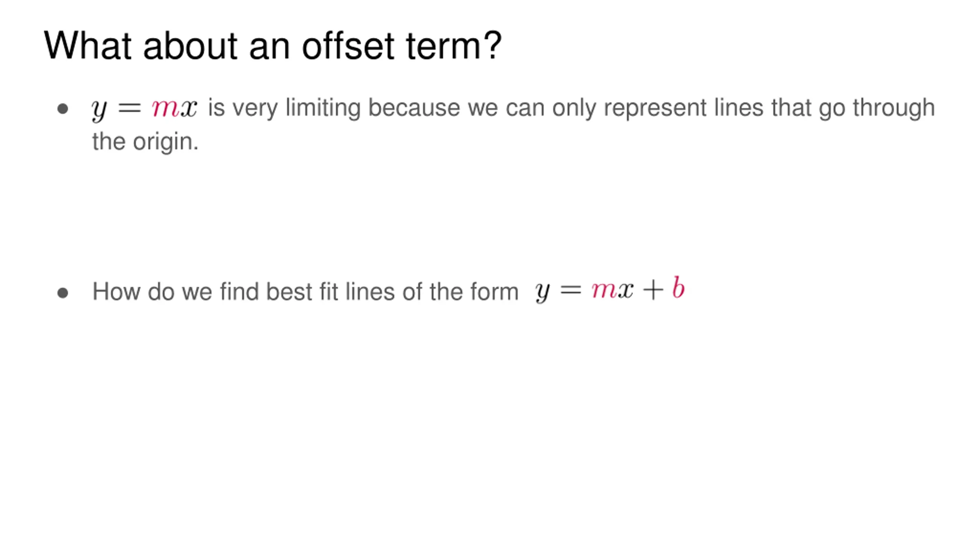The image size is (980, 551).
Task: Click the equals sign in y = mx + b
Action: coord(570,290)
